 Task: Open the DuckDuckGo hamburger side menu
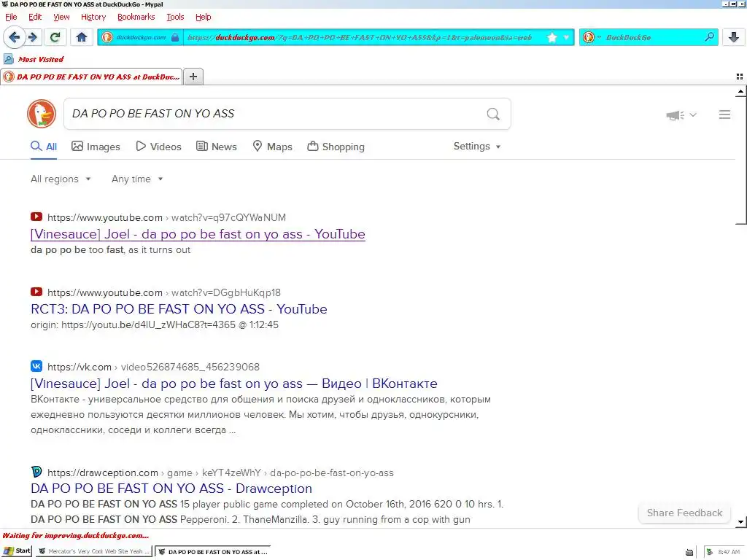[x=724, y=114]
